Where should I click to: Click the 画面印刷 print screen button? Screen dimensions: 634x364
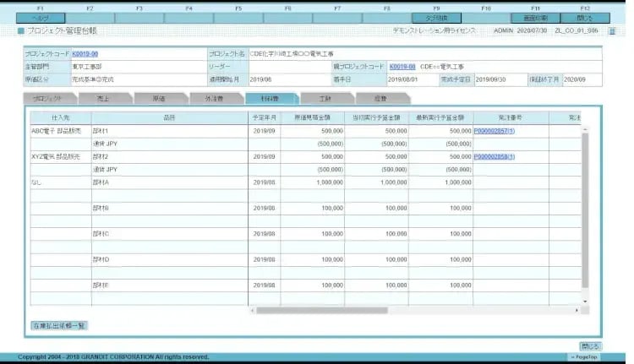point(536,17)
